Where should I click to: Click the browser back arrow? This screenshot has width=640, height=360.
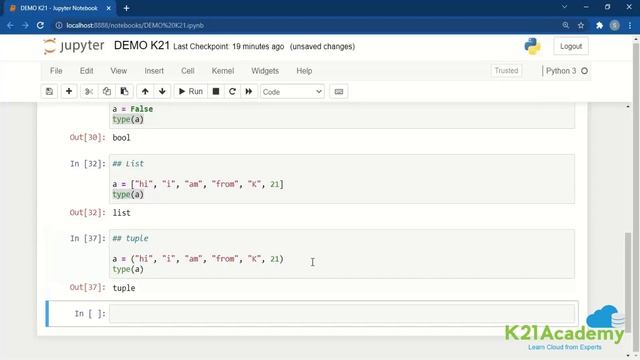click(10, 25)
